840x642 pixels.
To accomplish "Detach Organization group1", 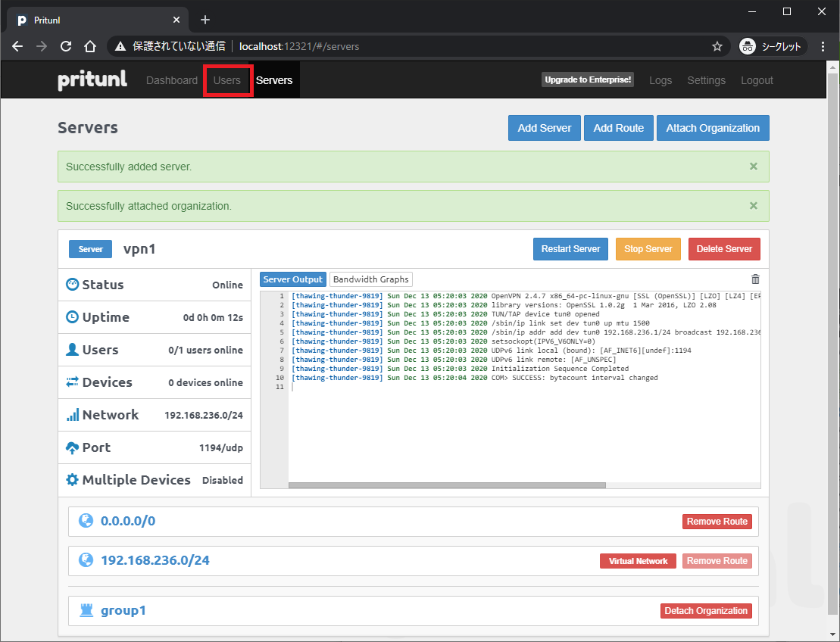I will pyautogui.click(x=706, y=611).
